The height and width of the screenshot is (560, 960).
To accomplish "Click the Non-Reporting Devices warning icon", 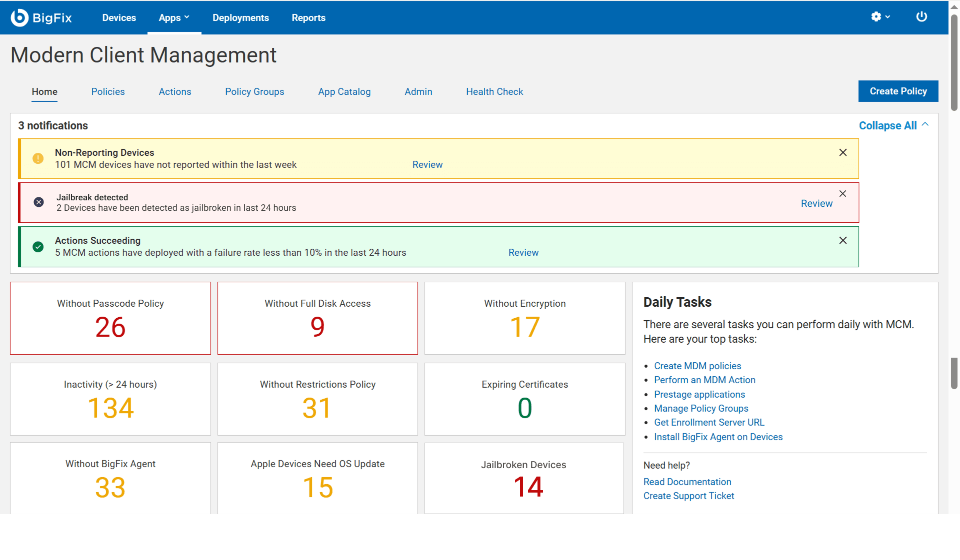I will point(38,158).
